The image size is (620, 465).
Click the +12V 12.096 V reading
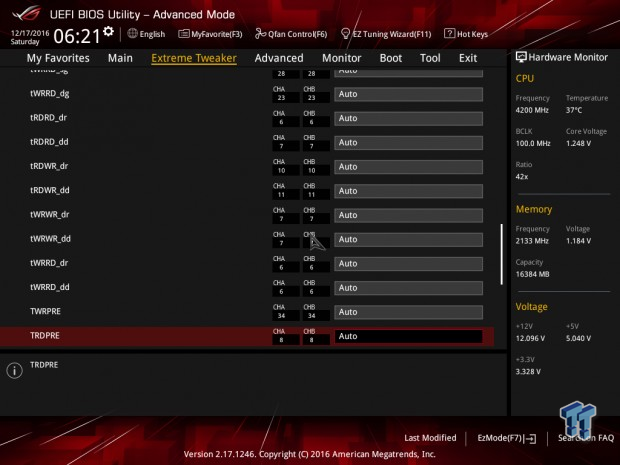click(530, 338)
